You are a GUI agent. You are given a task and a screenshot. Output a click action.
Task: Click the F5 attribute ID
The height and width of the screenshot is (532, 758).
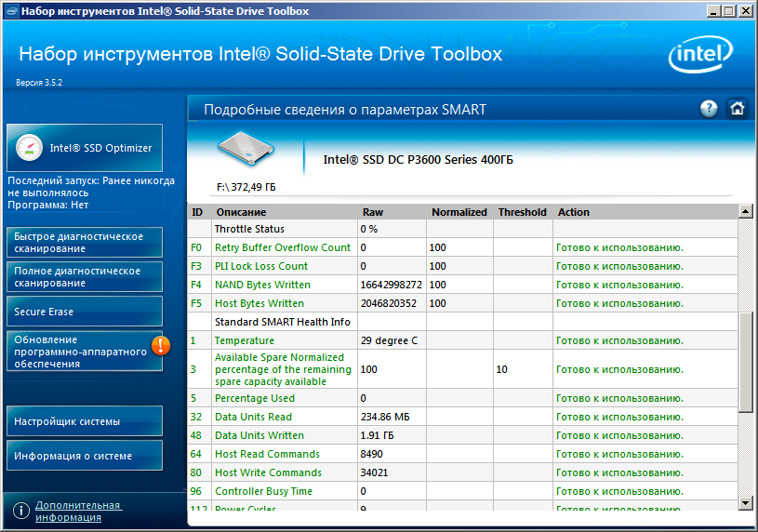coord(196,303)
